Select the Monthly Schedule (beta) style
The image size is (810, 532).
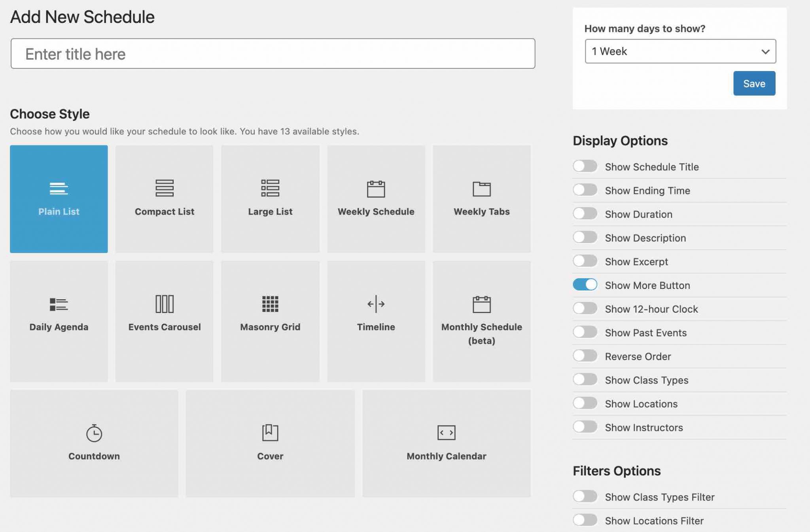click(481, 321)
